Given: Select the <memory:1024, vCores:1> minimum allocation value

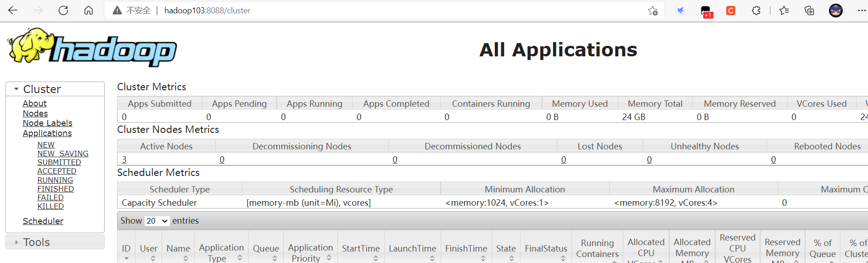Looking at the screenshot, I should point(497,203).
